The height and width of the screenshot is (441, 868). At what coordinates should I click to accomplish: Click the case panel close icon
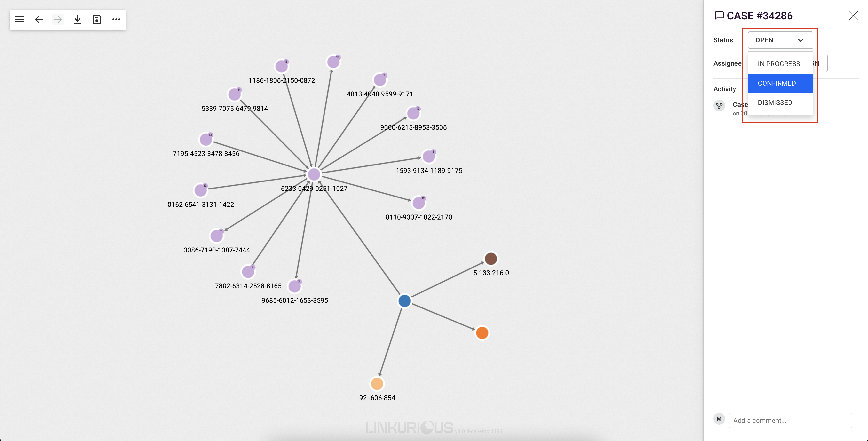click(x=853, y=15)
